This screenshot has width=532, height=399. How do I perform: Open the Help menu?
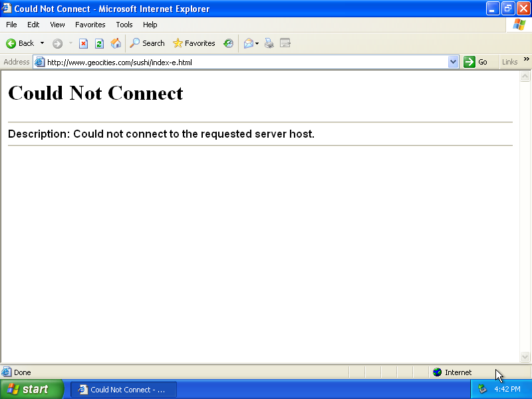click(150, 25)
